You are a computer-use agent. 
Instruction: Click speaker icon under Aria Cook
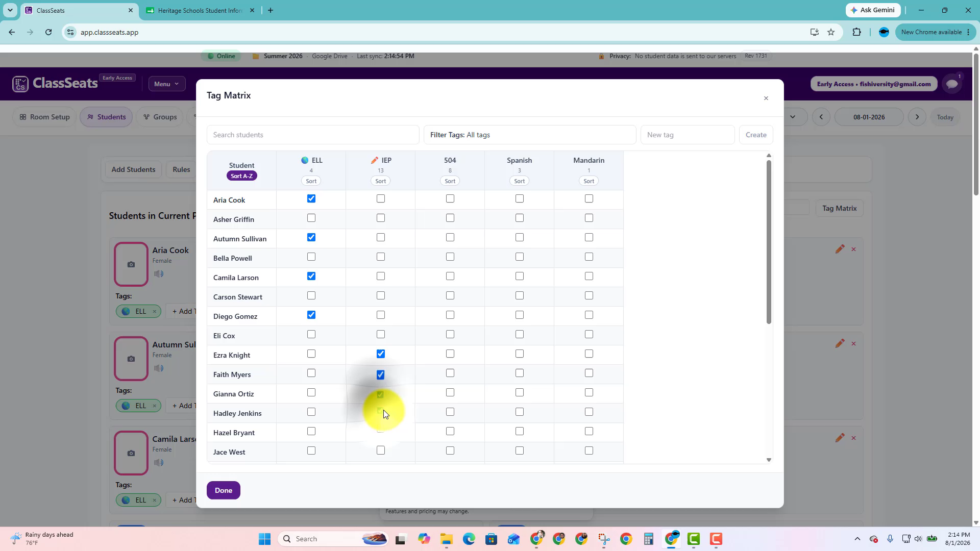[159, 274]
